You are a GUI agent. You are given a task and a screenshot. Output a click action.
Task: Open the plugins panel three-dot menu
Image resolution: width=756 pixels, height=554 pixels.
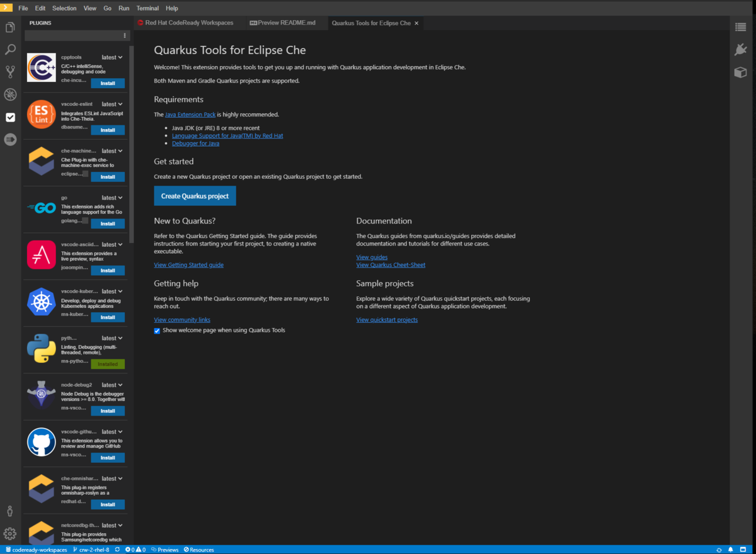(125, 36)
